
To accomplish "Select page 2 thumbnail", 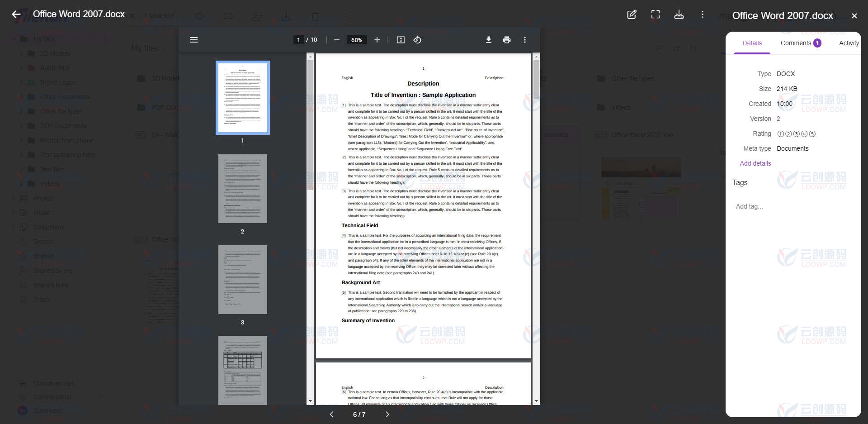I will [x=243, y=189].
